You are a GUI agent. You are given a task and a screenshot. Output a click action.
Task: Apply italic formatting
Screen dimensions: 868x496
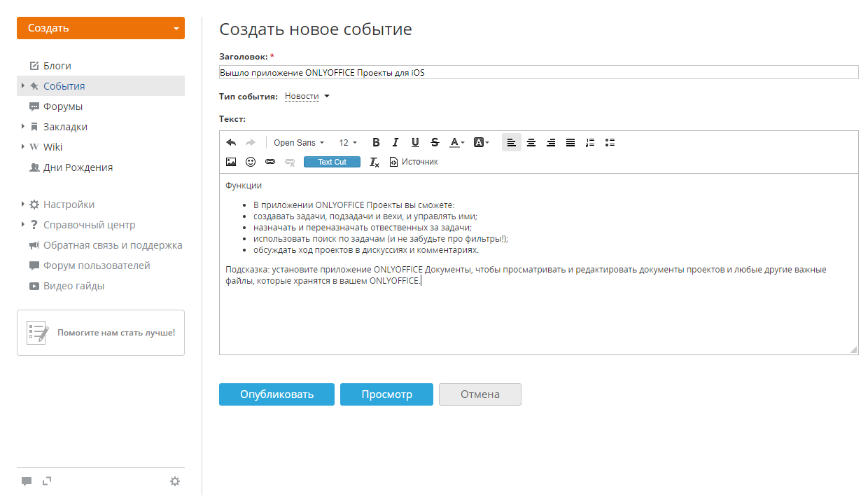[395, 142]
